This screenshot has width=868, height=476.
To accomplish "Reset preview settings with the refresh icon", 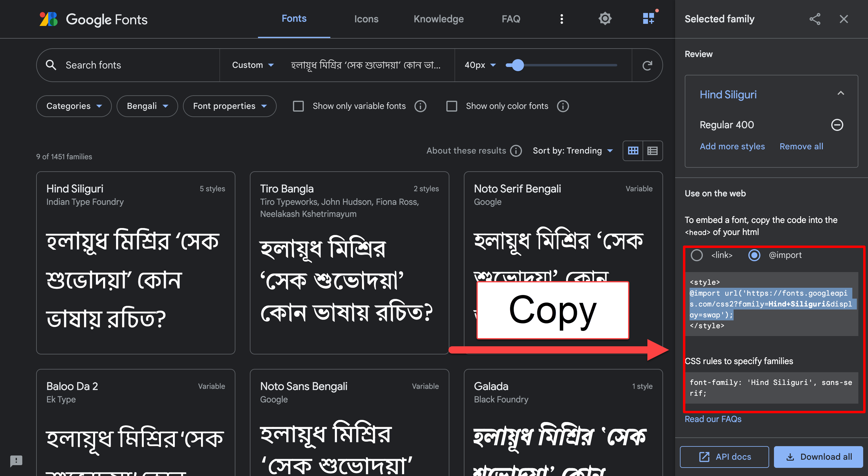I will coord(647,65).
